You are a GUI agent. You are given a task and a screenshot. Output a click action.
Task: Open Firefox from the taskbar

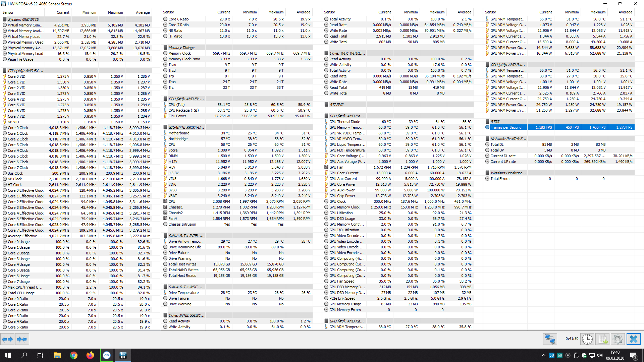coord(90,355)
